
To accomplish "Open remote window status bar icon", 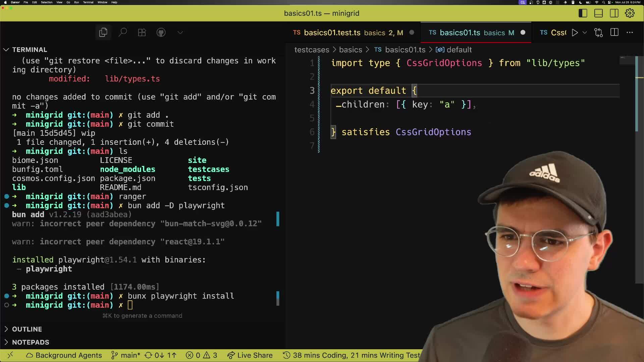I will [x=10, y=355].
